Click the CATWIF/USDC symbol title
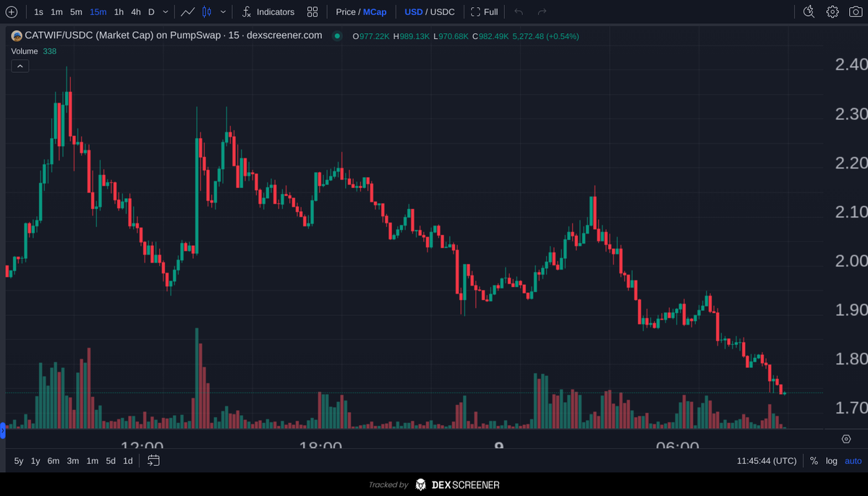868x496 pixels. click(174, 35)
